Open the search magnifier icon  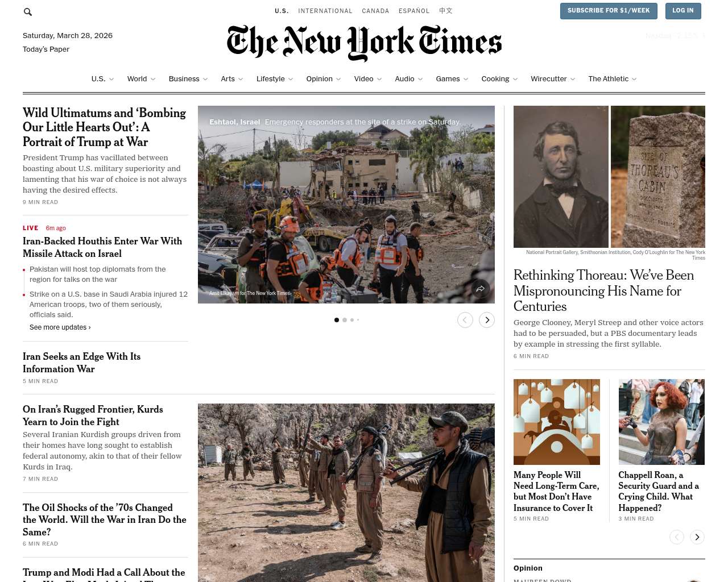coord(28,12)
